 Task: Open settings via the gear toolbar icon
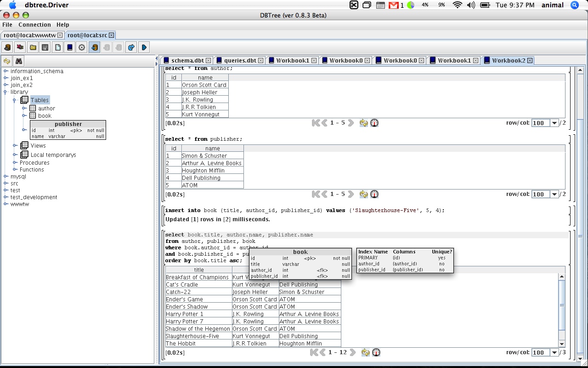82,47
